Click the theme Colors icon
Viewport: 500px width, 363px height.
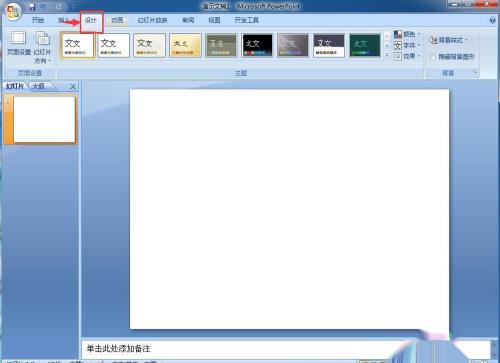(398, 34)
